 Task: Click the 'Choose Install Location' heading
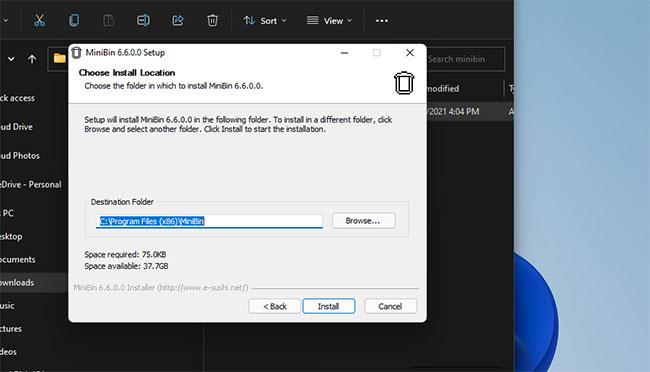click(x=127, y=73)
